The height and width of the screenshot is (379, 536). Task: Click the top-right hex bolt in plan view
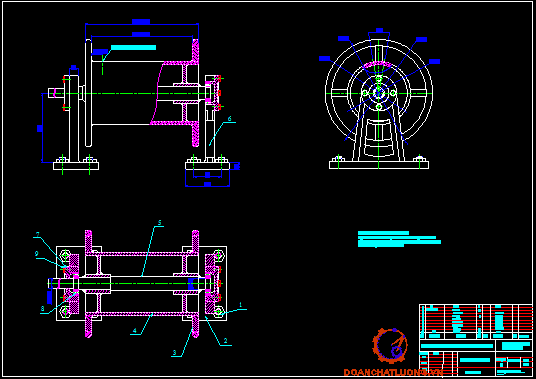coord(218,255)
